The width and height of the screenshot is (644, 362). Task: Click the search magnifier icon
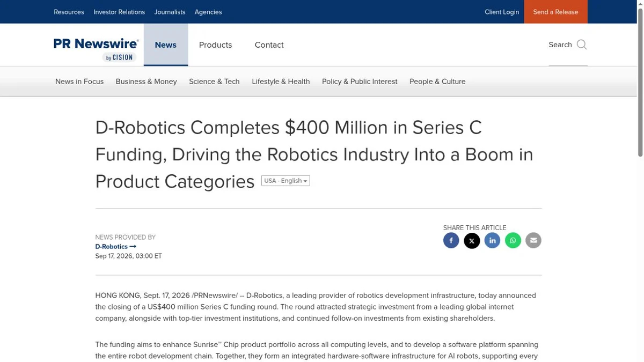(x=582, y=45)
